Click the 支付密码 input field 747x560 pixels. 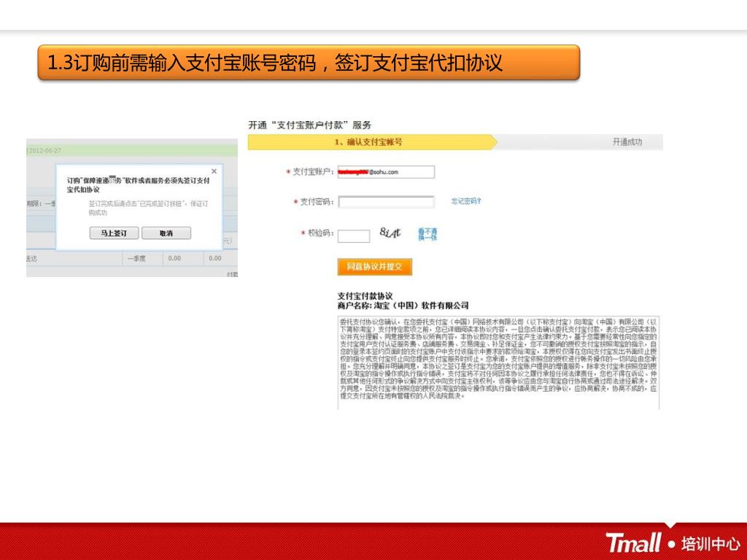386,202
